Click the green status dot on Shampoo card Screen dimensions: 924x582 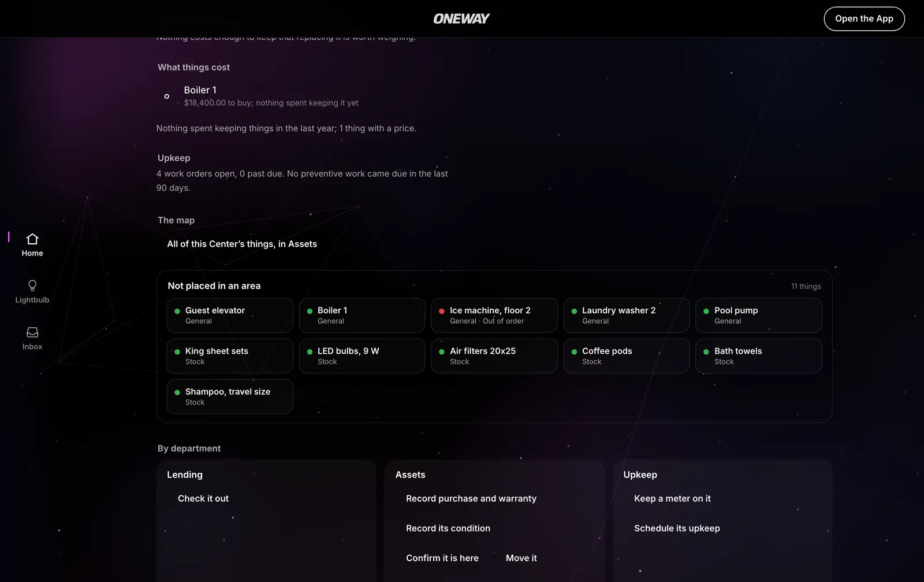(177, 392)
